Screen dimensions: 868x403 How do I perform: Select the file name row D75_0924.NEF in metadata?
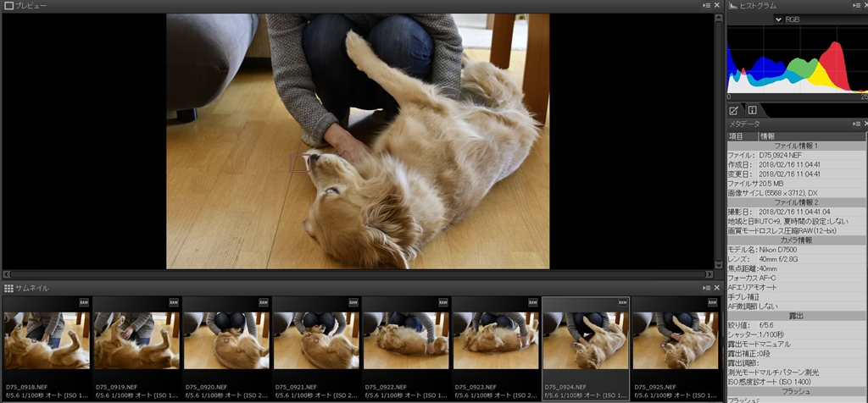(796, 155)
